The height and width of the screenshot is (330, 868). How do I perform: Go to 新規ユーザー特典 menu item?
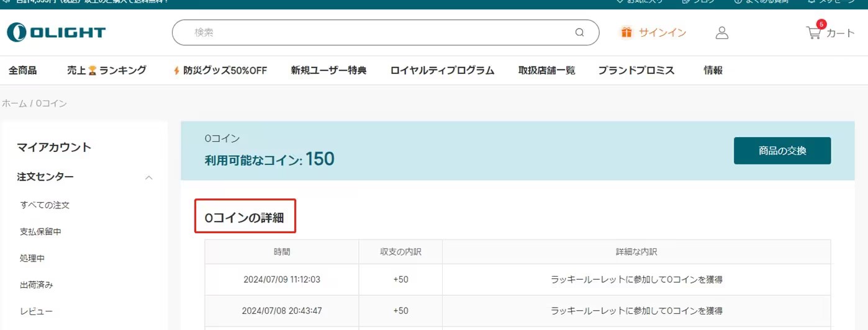point(328,70)
